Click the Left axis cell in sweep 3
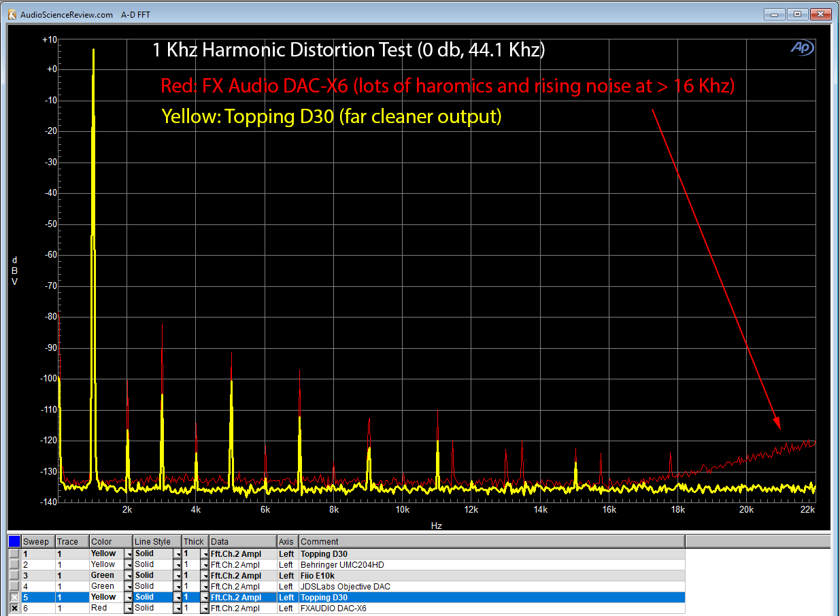The height and width of the screenshot is (616, 840). [288, 575]
